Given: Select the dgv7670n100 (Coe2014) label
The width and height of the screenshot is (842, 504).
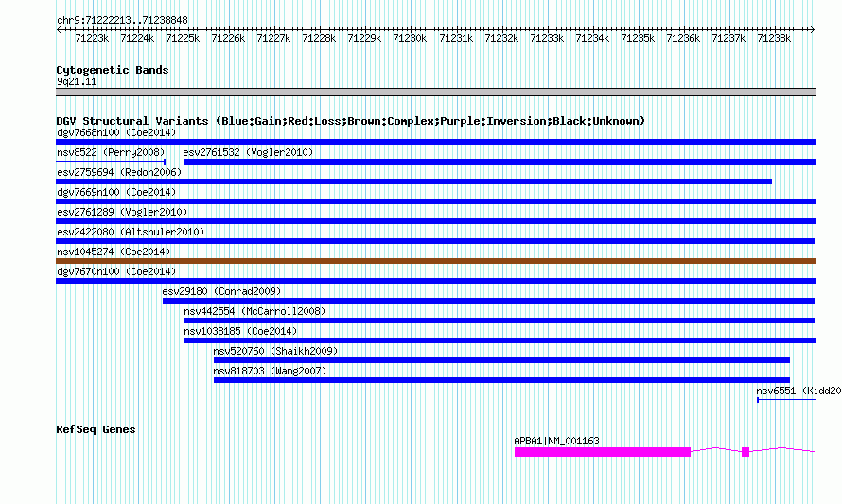Looking at the screenshot, I should click(116, 271).
